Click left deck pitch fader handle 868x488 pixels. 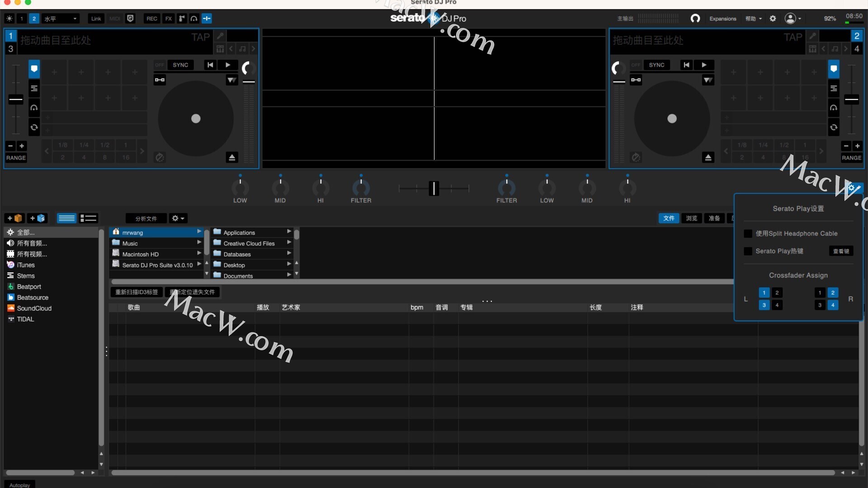(16, 99)
